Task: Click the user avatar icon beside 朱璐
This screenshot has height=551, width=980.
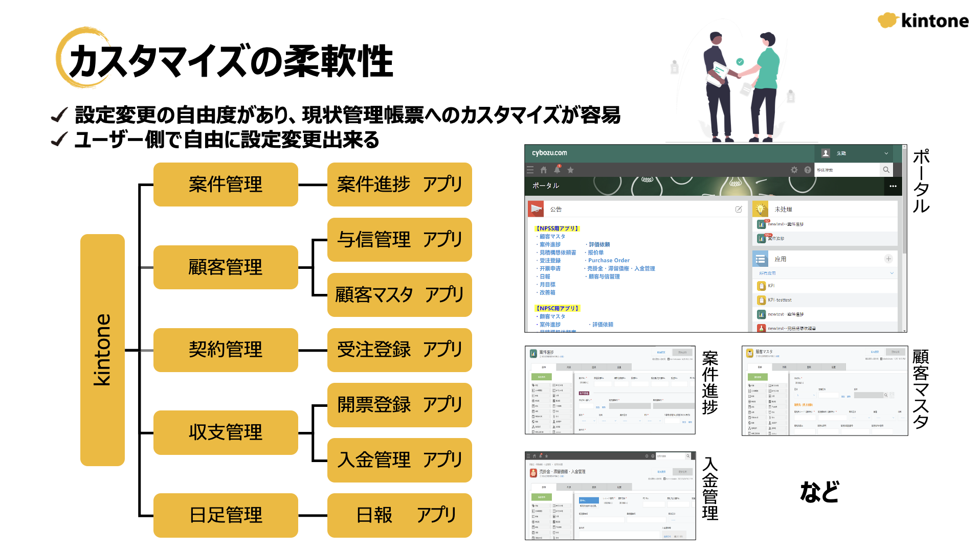Action: (x=826, y=153)
